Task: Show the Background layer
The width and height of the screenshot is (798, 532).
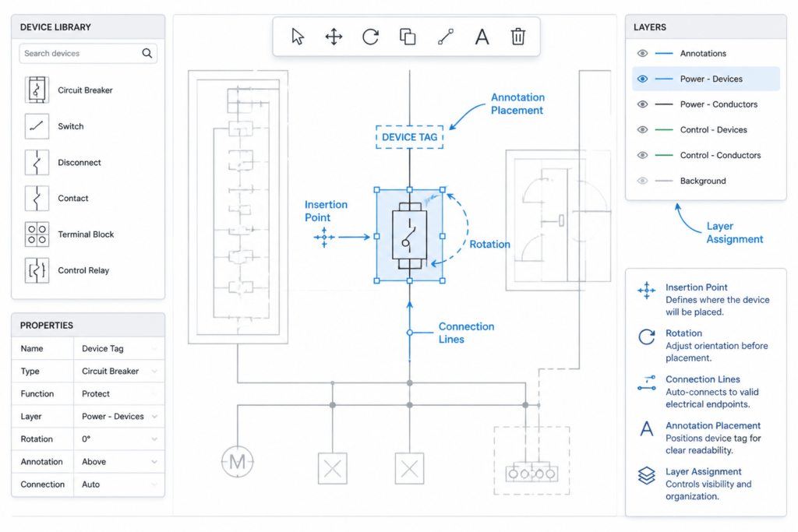Action: pos(642,181)
